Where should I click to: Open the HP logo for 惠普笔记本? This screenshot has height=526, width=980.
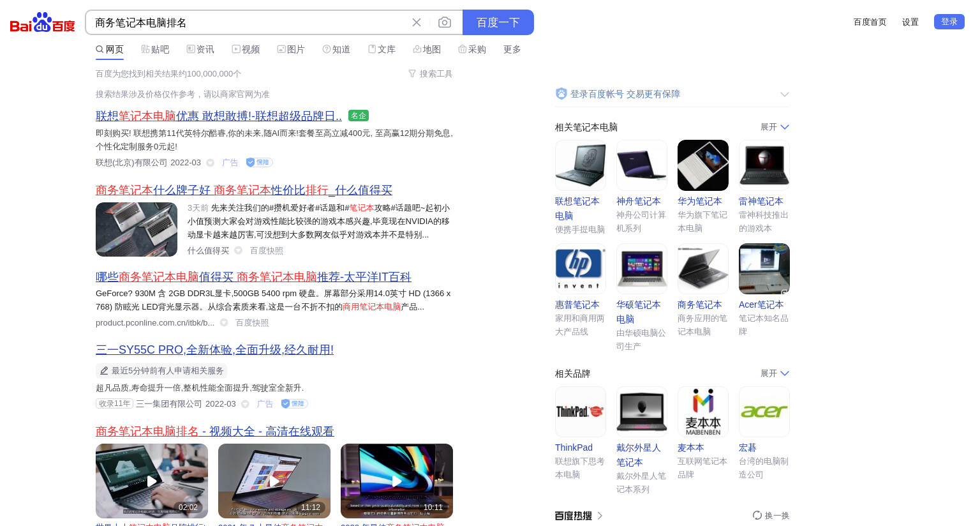[581, 269]
